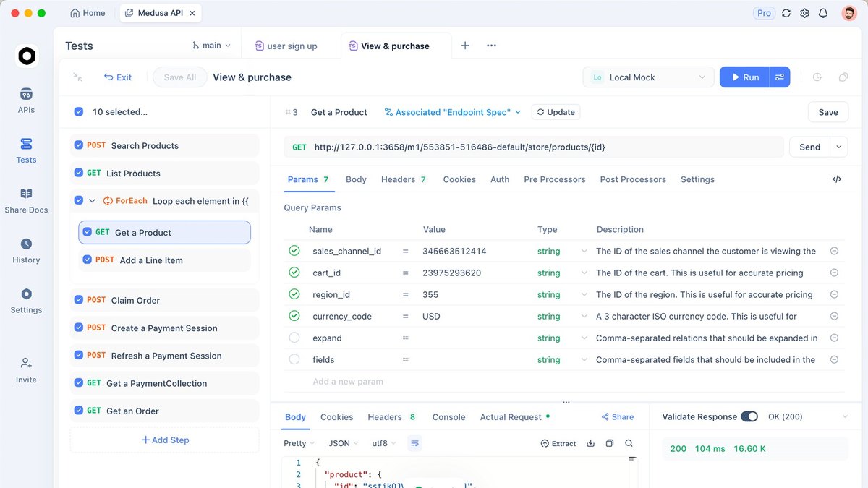868x488 pixels.
Task: Collapse the test panel with shrink icon
Action: click(77, 77)
